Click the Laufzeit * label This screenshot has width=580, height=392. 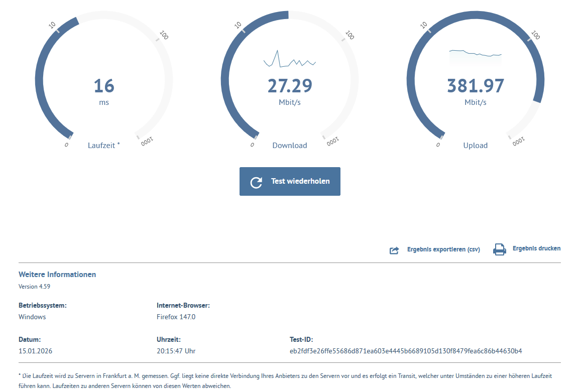tap(103, 146)
